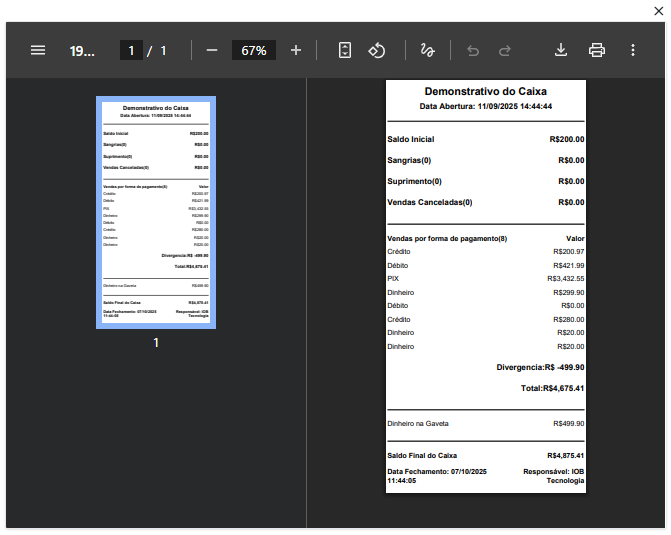Click the redo arrow in toolbar
The image size is (671, 535).
505,50
